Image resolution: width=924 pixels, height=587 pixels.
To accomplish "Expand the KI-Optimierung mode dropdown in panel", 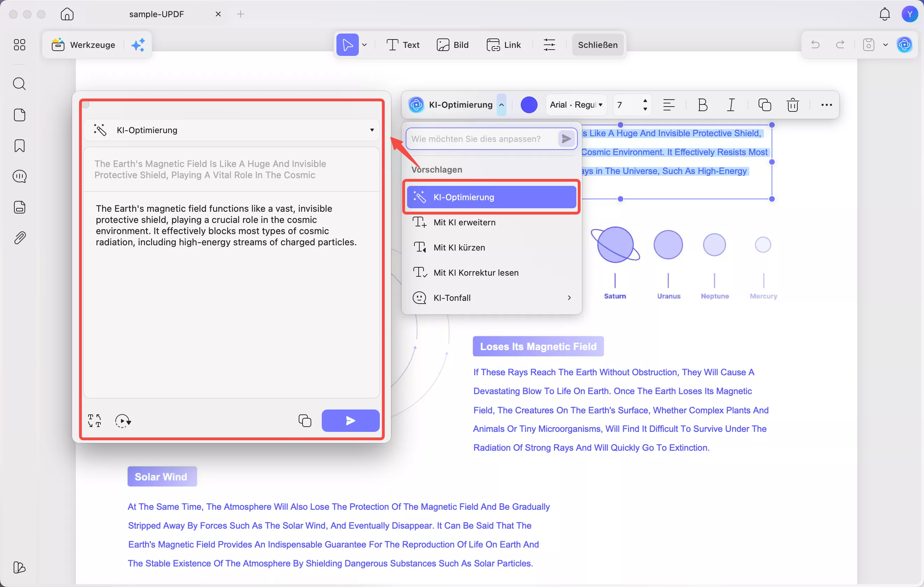I will tap(371, 130).
